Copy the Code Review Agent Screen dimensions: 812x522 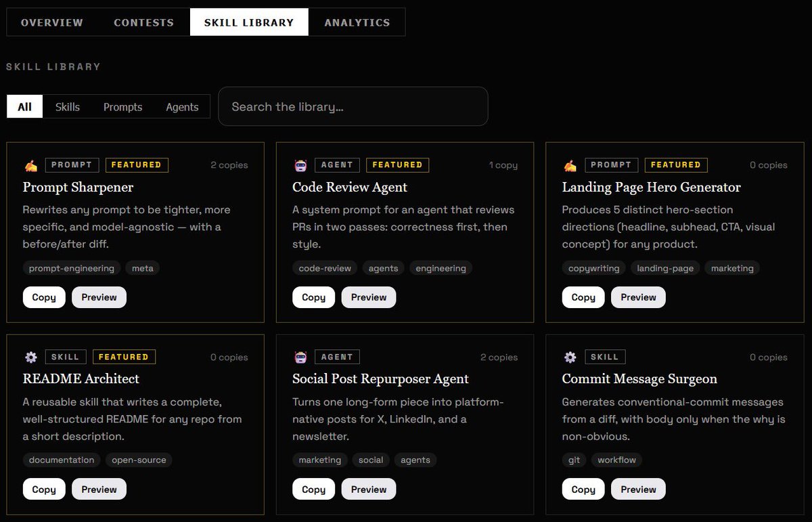click(x=313, y=297)
